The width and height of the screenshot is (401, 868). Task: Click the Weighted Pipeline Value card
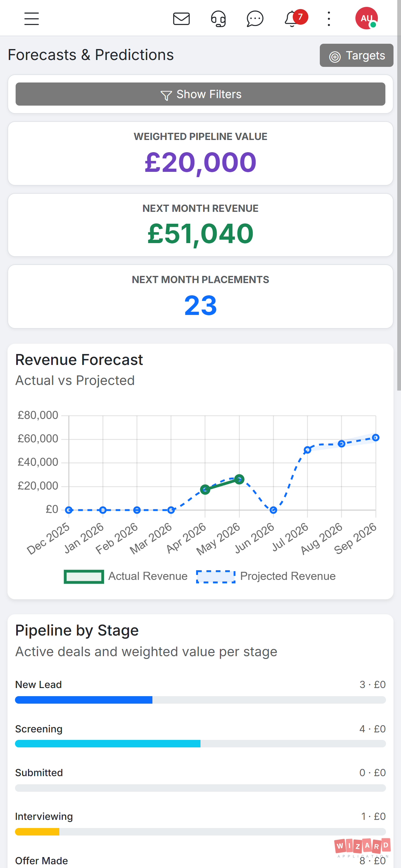200,153
